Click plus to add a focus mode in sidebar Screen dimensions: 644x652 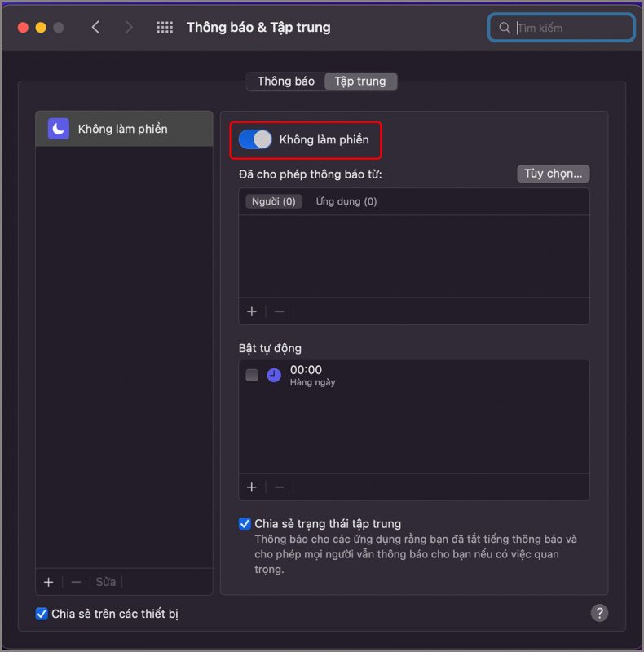point(49,582)
